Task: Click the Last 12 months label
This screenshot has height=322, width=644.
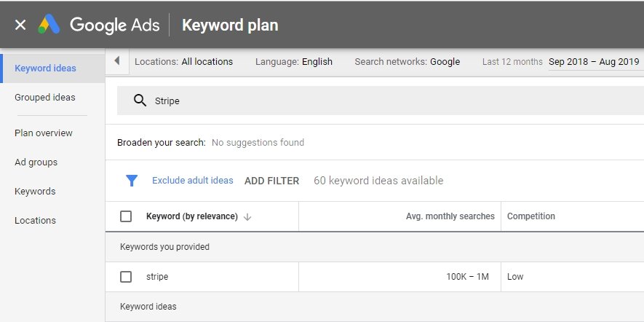Action: (x=512, y=62)
